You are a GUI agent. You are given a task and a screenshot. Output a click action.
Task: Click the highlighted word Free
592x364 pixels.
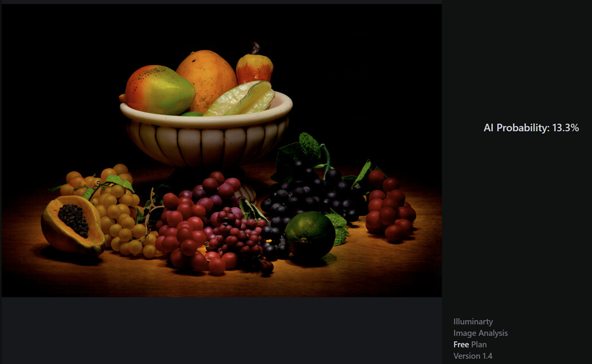(x=461, y=345)
